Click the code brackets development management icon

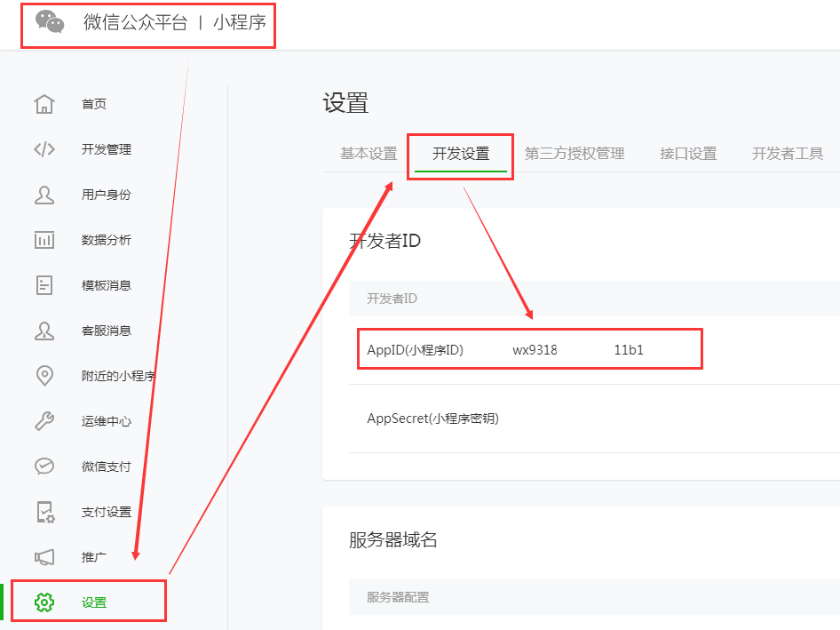click(x=44, y=149)
